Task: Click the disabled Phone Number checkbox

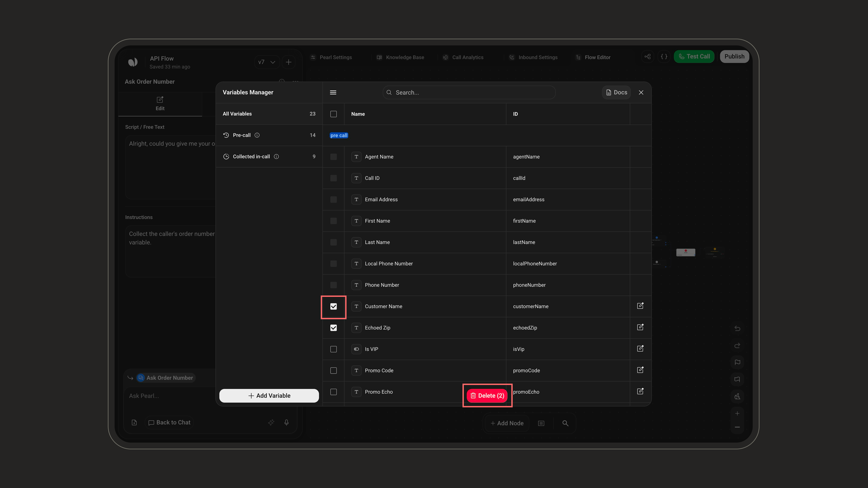Action: coord(334,285)
